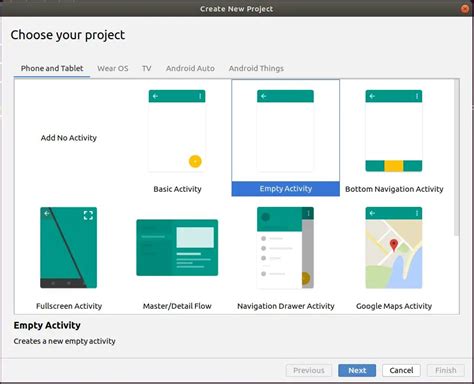Click the yellow floating action button in Basic Activity
This screenshot has height=384, width=474.
pos(195,161)
